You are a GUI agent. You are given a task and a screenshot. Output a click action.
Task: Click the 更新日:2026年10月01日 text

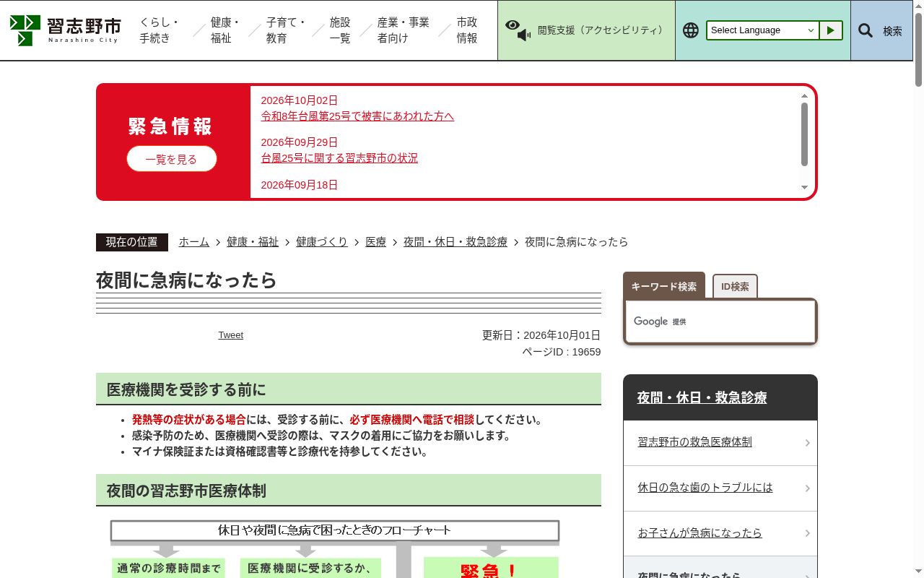coord(541,335)
